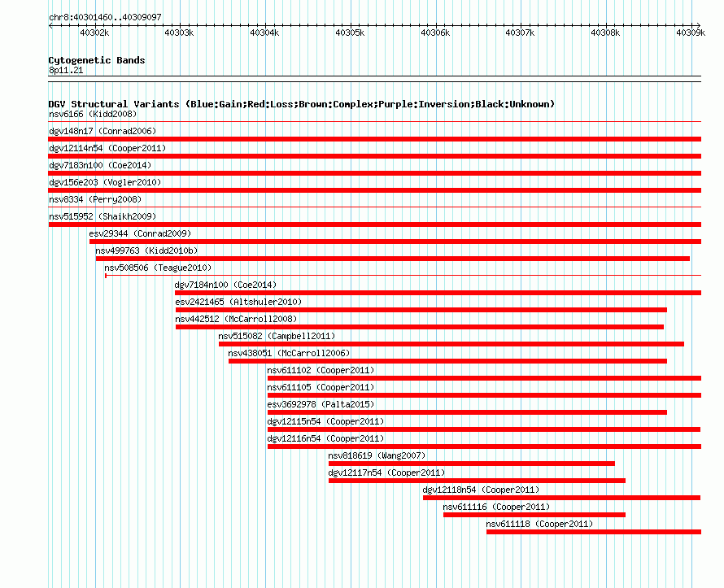Screen dimensions: 724x588
Task: Click the 8p11.21 band label
Action: click(x=66, y=70)
